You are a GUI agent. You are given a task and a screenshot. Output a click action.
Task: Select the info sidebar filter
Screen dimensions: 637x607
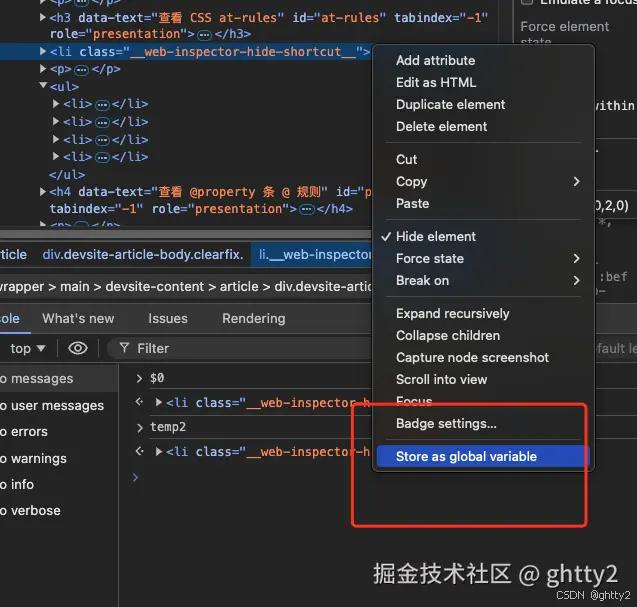(17, 484)
